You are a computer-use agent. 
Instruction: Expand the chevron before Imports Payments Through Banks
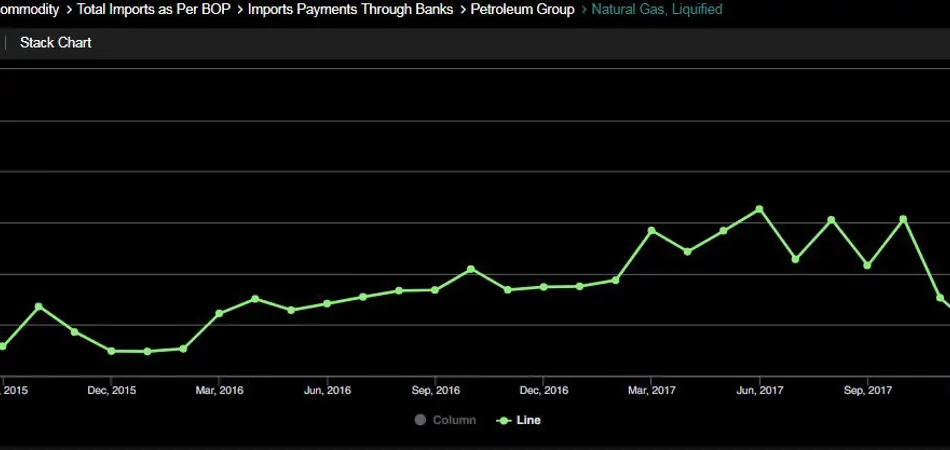pos(239,9)
